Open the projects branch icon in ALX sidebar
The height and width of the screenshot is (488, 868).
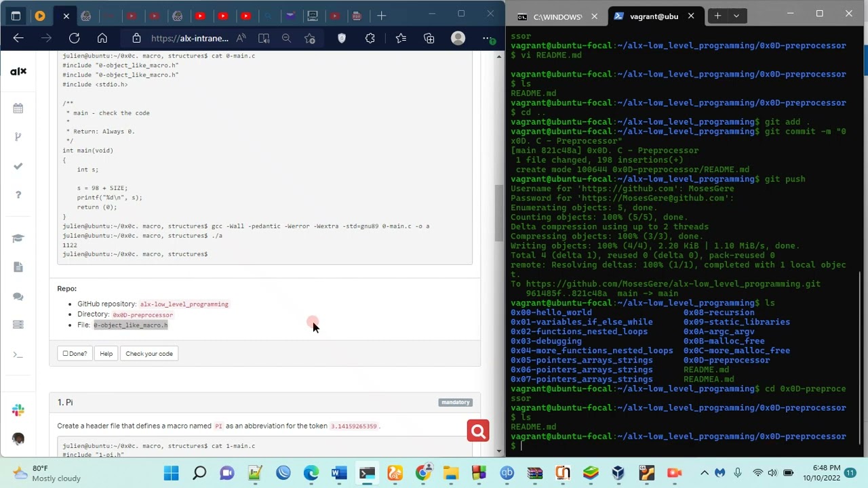18,137
